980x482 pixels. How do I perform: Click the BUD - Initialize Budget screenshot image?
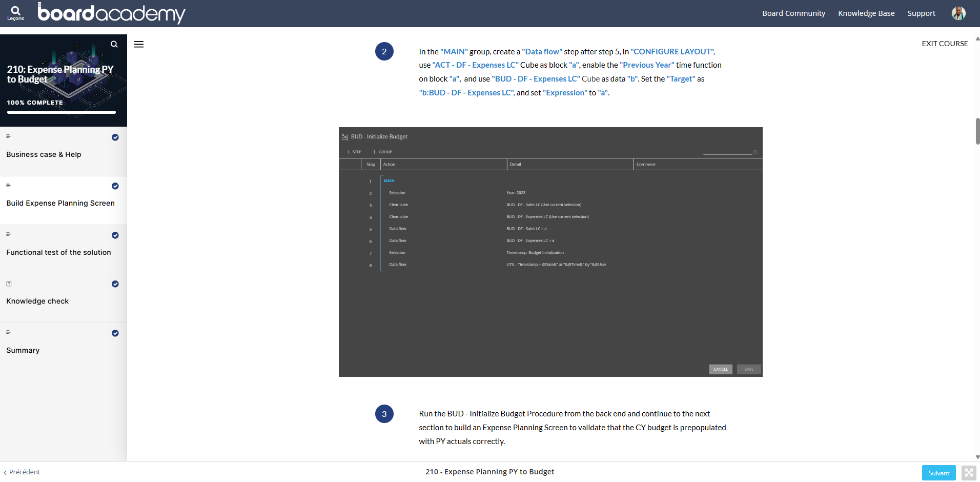click(550, 252)
